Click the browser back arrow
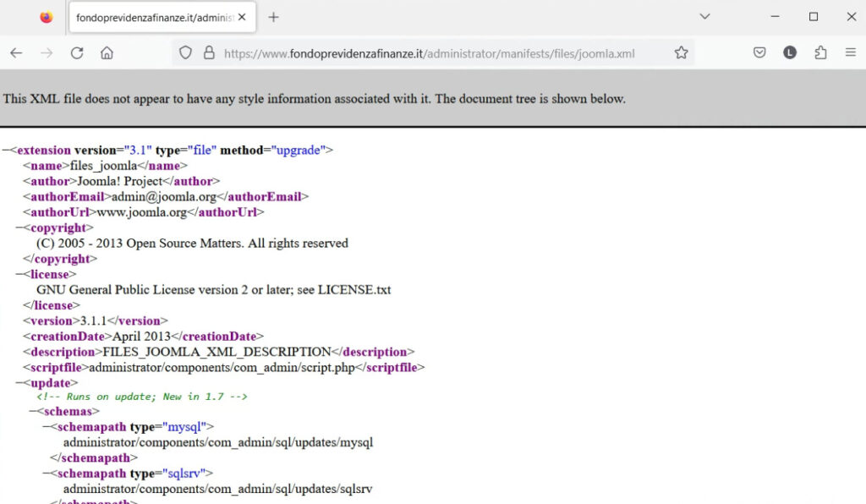The height and width of the screenshot is (504, 866). coord(16,52)
